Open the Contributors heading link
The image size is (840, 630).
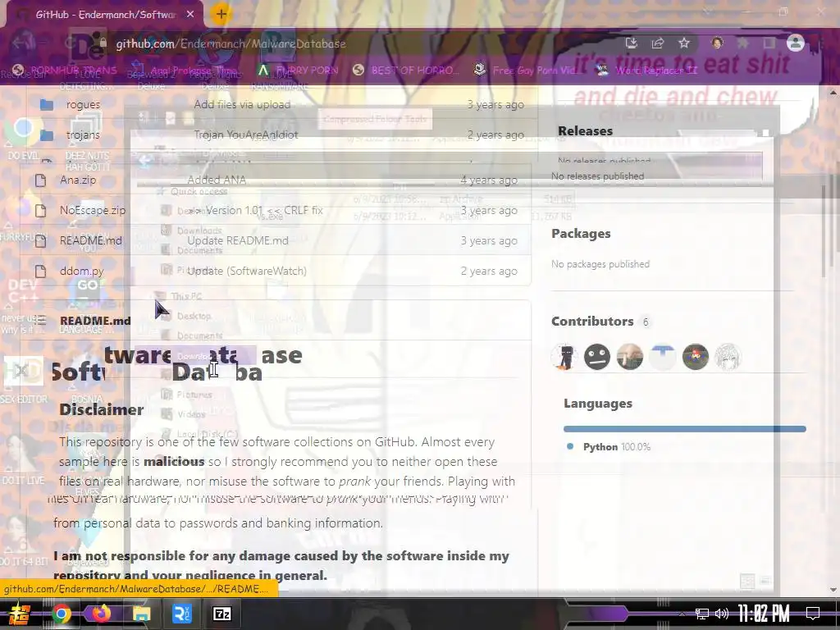click(592, 322)
